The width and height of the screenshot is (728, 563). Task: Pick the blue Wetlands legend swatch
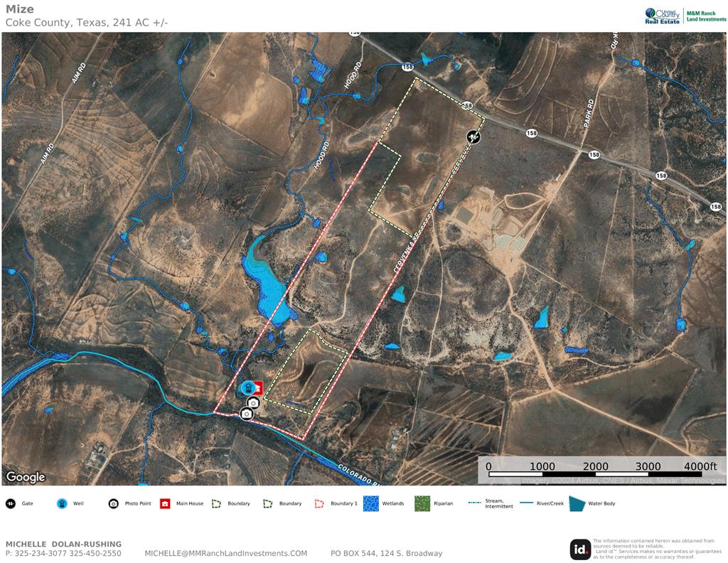[x=371, y=503]
